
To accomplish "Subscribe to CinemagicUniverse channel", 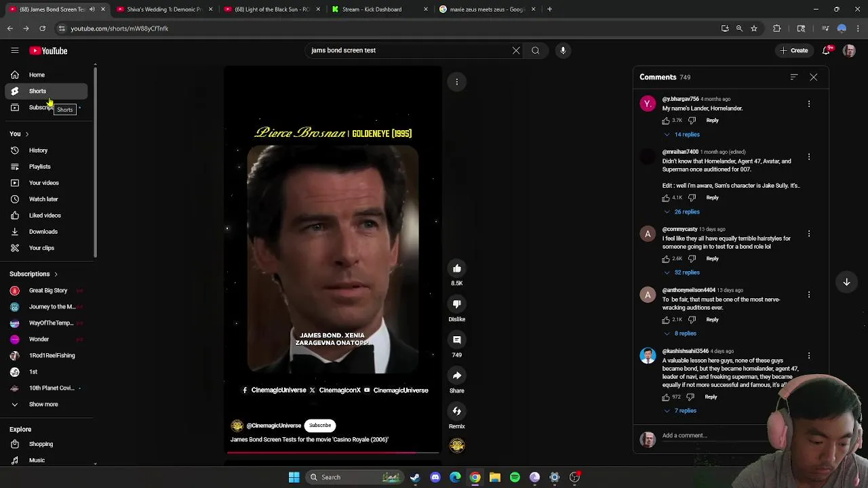I will coord(320,426).
